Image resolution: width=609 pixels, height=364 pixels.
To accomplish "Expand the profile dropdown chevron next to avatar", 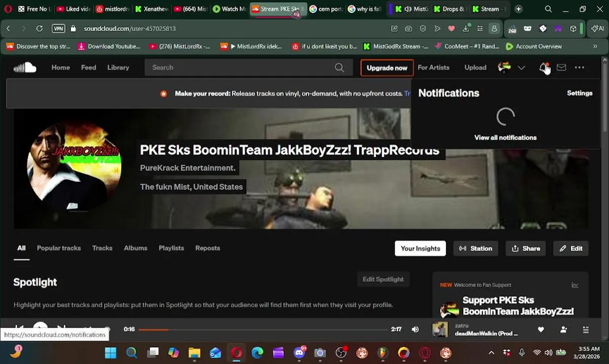I will (521, 68).
